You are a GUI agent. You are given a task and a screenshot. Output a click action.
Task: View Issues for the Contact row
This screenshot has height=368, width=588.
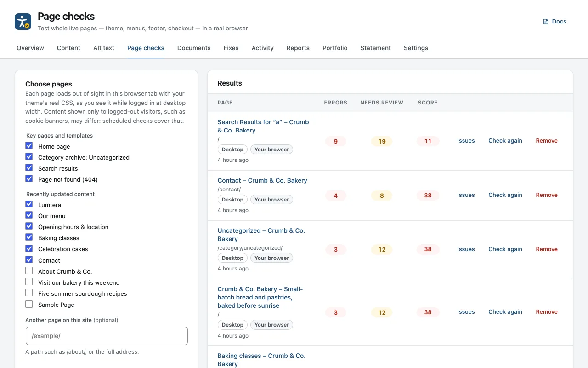466,195
